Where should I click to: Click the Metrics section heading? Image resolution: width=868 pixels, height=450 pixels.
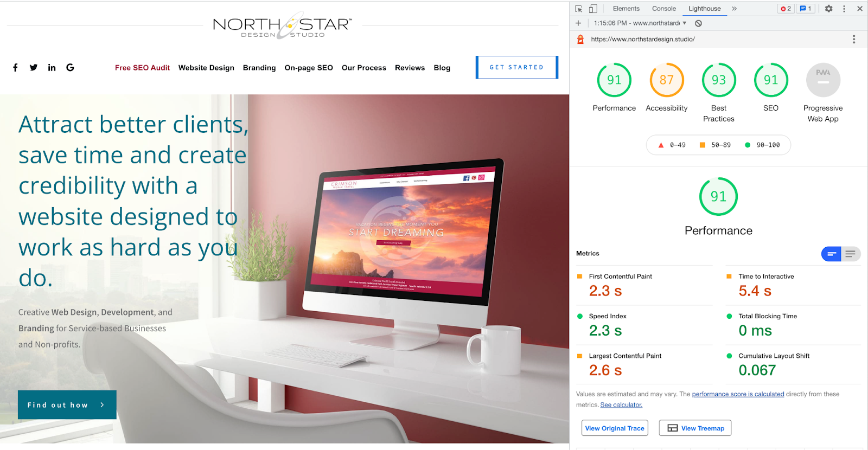coord(588,254)
